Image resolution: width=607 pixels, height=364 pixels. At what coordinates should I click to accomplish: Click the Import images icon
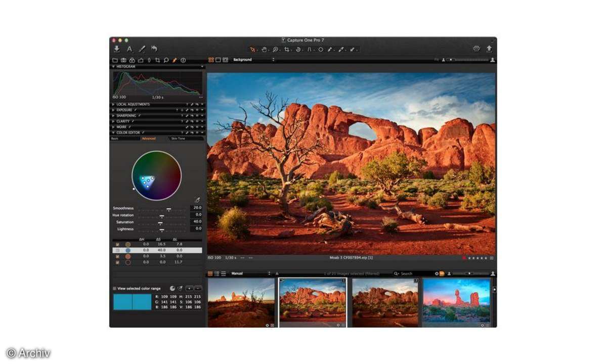coord(117,49)
